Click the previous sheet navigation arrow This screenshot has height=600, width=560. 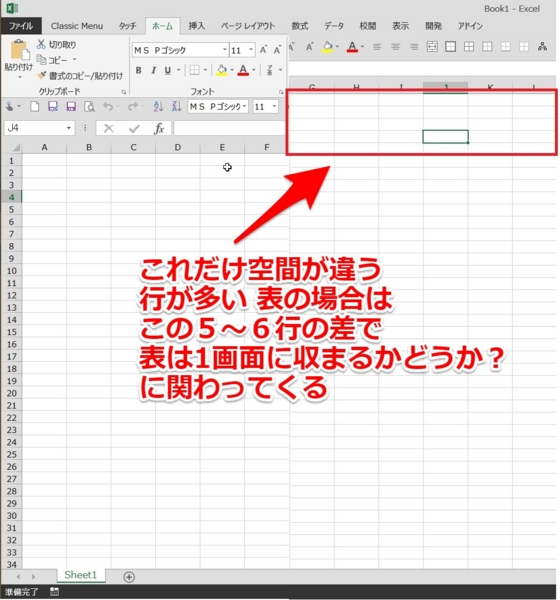pos(18,577)
